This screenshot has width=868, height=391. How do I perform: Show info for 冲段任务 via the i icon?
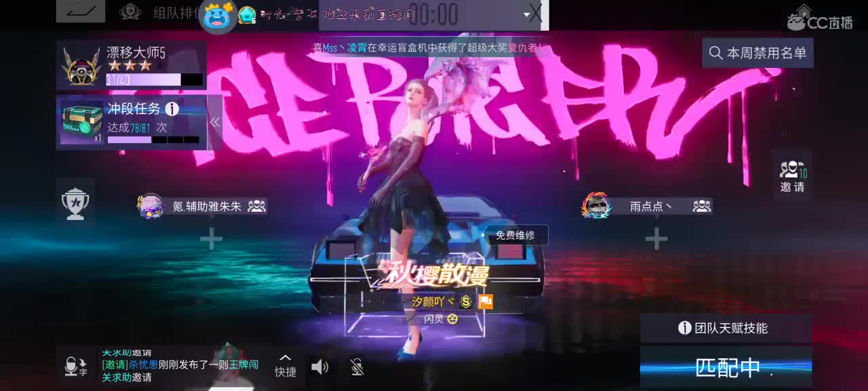click(x=172, y=109)
